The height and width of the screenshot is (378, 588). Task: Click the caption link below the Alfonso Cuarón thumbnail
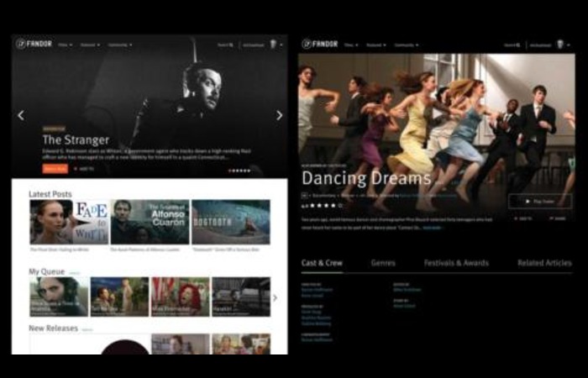(x=144, y=249)
